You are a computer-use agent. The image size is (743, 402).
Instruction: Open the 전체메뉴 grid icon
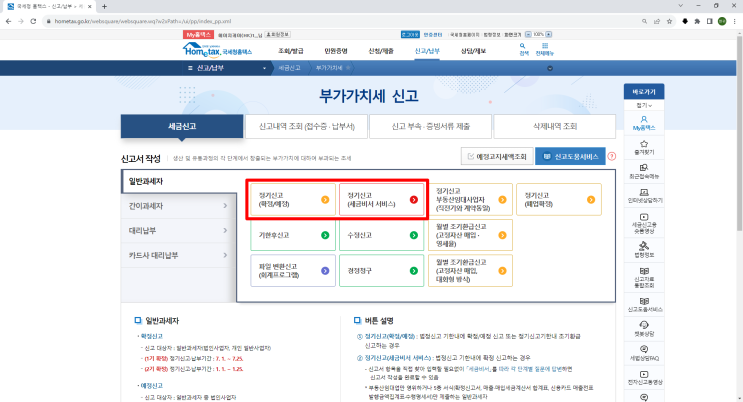544,49
